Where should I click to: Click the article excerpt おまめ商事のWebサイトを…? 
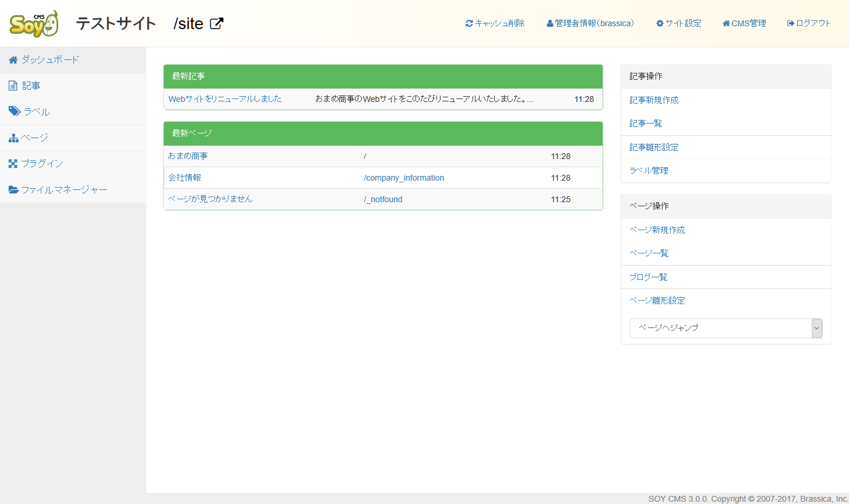coord(424,99)
